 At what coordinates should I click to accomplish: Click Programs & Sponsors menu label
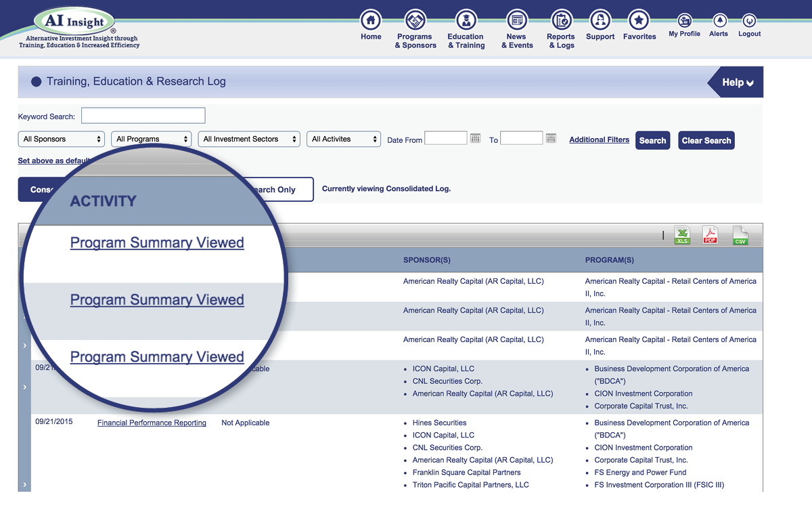(415, 41)
